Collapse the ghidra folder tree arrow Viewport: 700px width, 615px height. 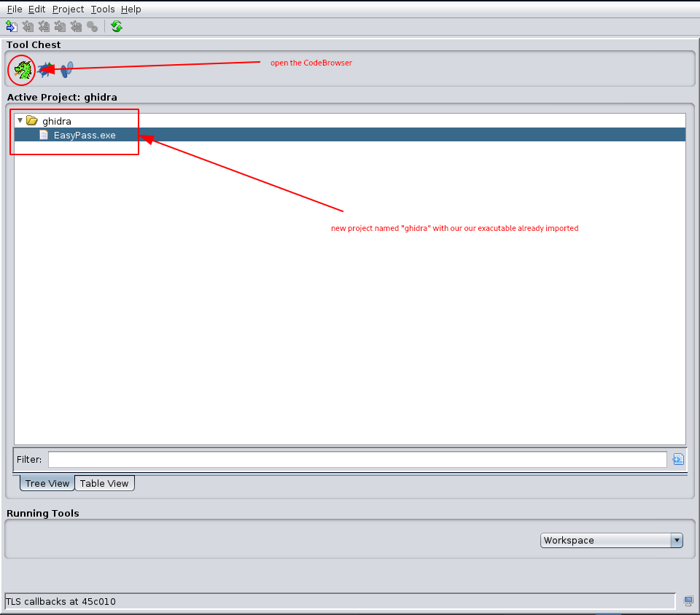(20, 121)
